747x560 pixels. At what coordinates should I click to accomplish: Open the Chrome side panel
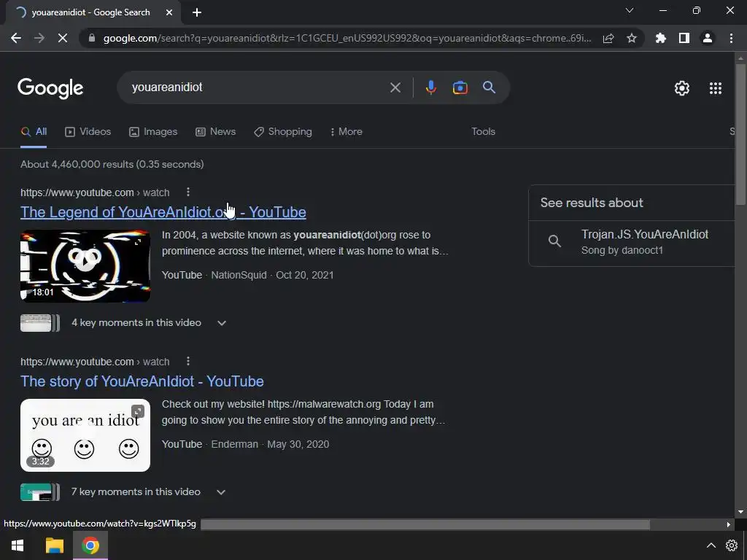pyautogui.click(x=684, y=38)
